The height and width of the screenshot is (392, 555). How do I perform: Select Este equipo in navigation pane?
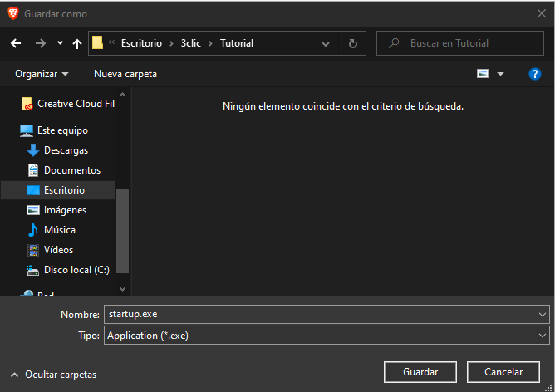coord(62,130)
